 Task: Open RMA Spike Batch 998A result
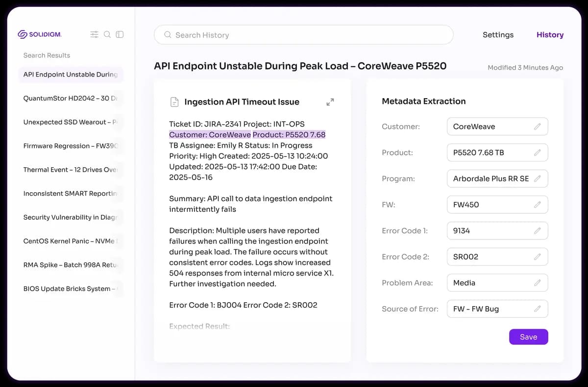click(72, 265)
